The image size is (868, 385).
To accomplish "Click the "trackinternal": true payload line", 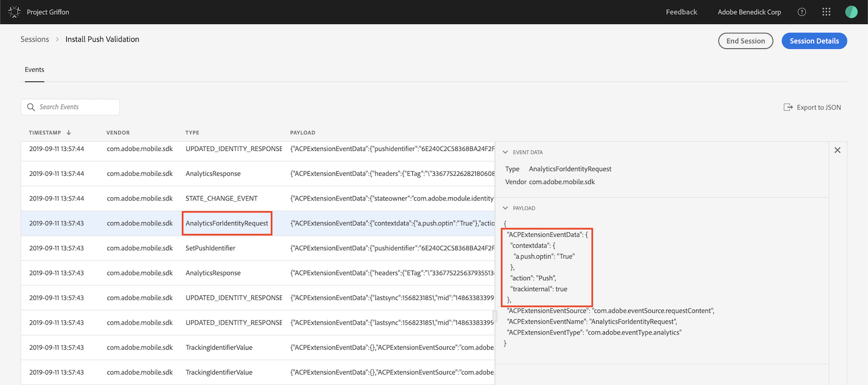I will tap(539, 289).
